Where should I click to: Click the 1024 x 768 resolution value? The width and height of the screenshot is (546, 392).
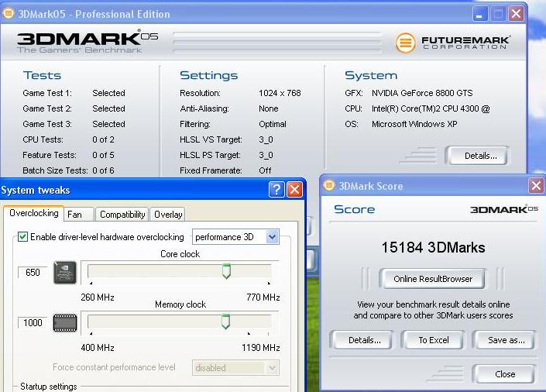(280, 93)
